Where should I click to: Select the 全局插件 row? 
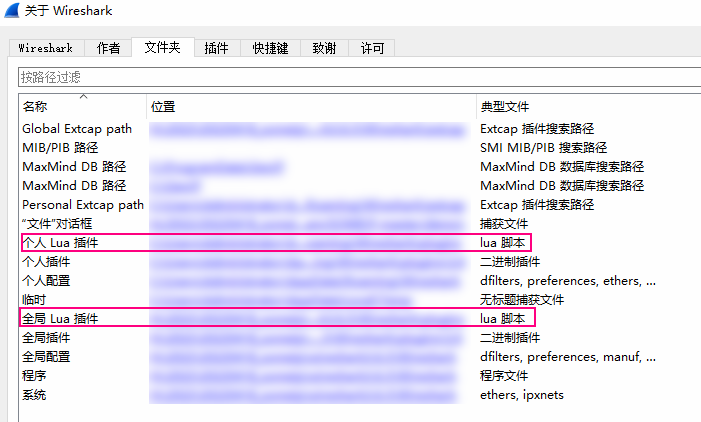pyautogui.click(x=359, y=338)
